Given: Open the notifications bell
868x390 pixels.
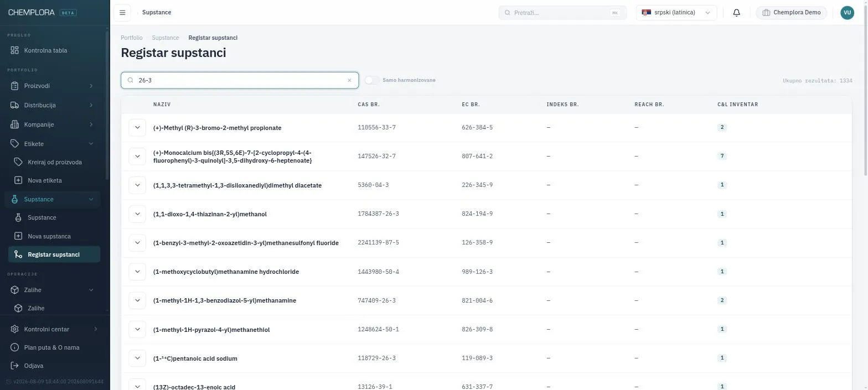Looking at the screenshot, I should pyautogui.click(x=736, y=13).
